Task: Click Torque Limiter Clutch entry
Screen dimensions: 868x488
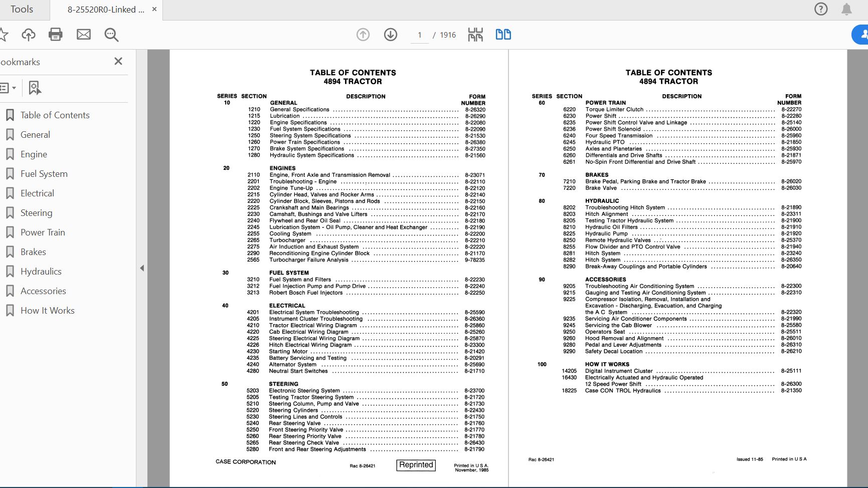Action: [614, 109]
